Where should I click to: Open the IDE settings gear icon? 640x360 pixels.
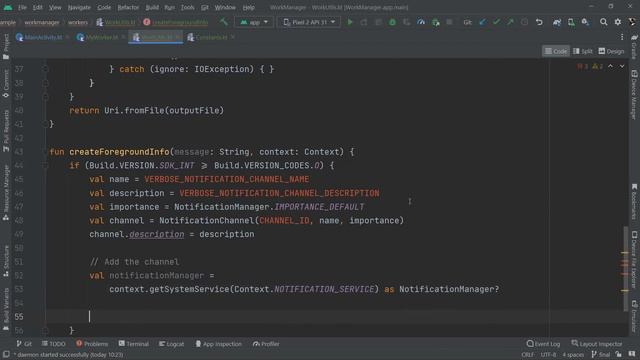click(618, 22)
